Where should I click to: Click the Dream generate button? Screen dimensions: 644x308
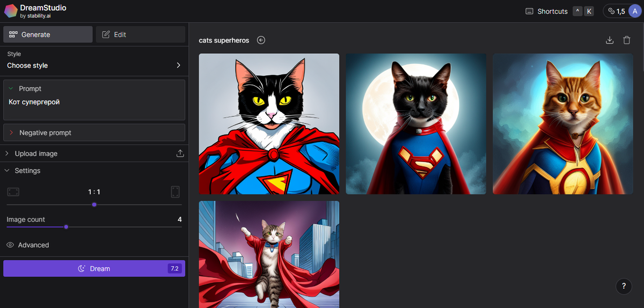click(x=94, y=268)
